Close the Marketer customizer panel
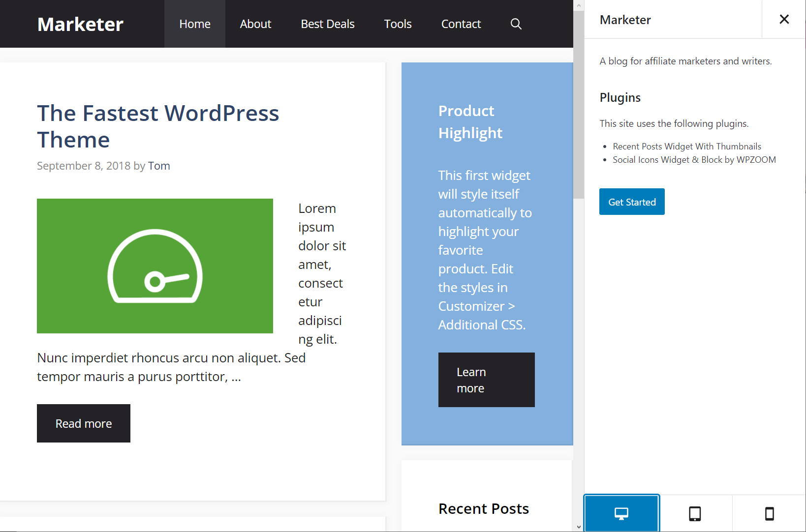 pos(783,19)
